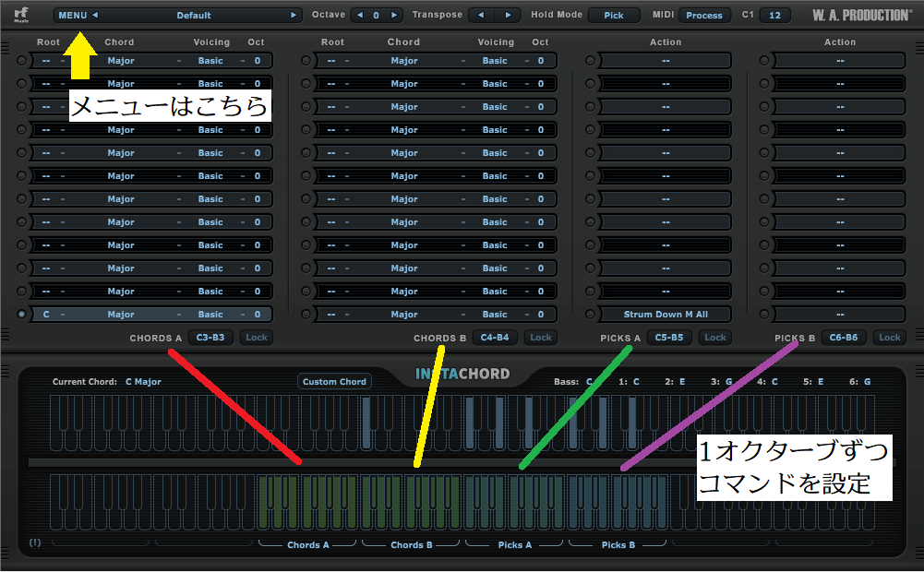The image size is (924, 572).
Task: Click the Picks A zone label below keyboard
Action: pos(514,545)
